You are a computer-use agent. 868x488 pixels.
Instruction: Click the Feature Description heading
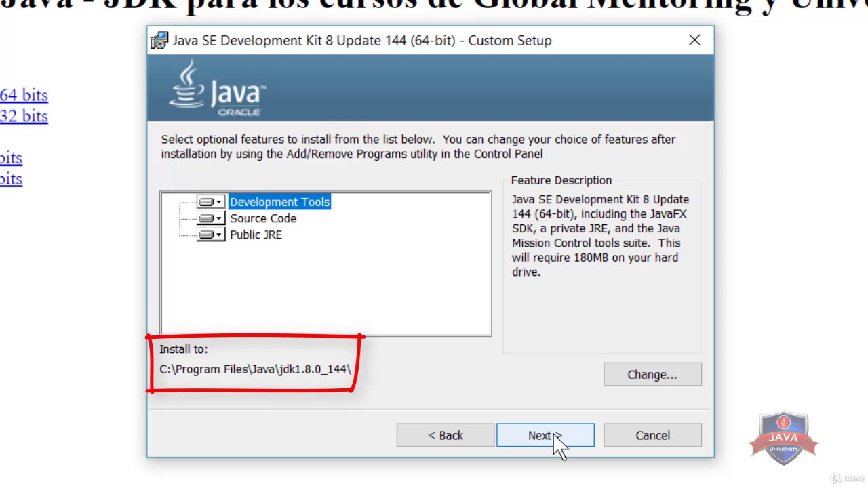point(561,180)
